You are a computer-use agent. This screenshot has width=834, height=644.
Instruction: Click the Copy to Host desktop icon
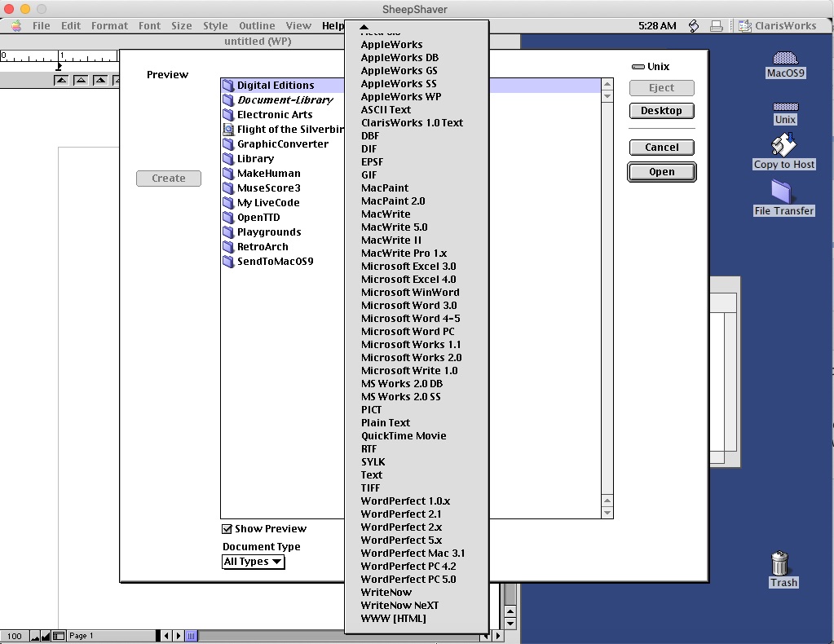[783, 144]
